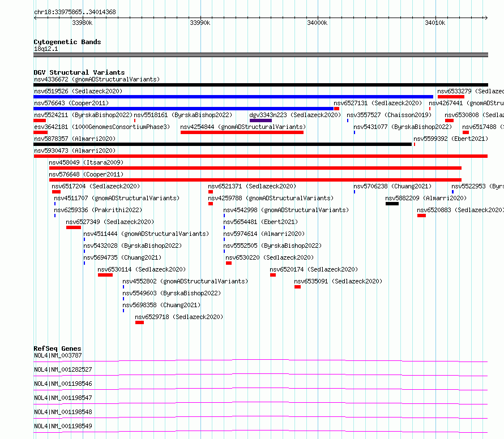This screenshot has height=439, width=504.
Task: Click the esv3642181 1000GenomesConsortiumPhase3 label
Action: 102,127
